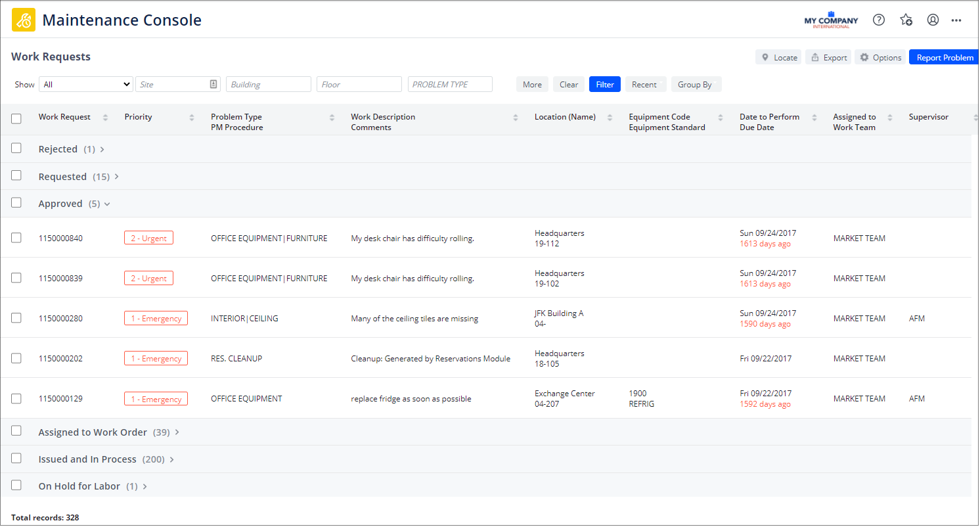
Task: Click the JFK Building A location cell
Action: [x=559, y=319]
